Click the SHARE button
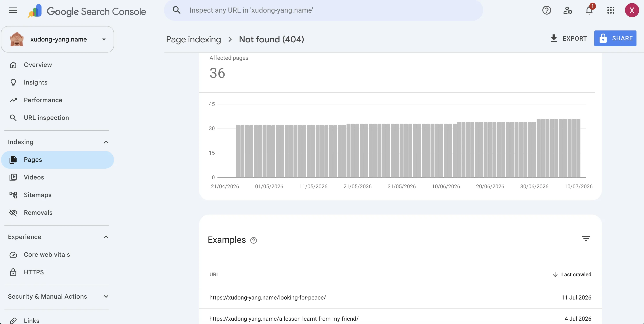Viewport: 644px width, 324px height. coord(615,38)
